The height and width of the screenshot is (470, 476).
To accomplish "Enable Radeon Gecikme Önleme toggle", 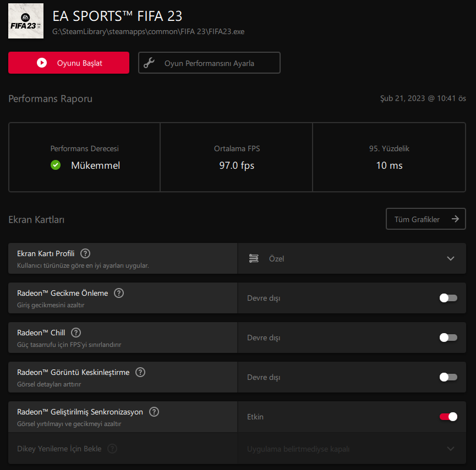I will pos(448,298).
